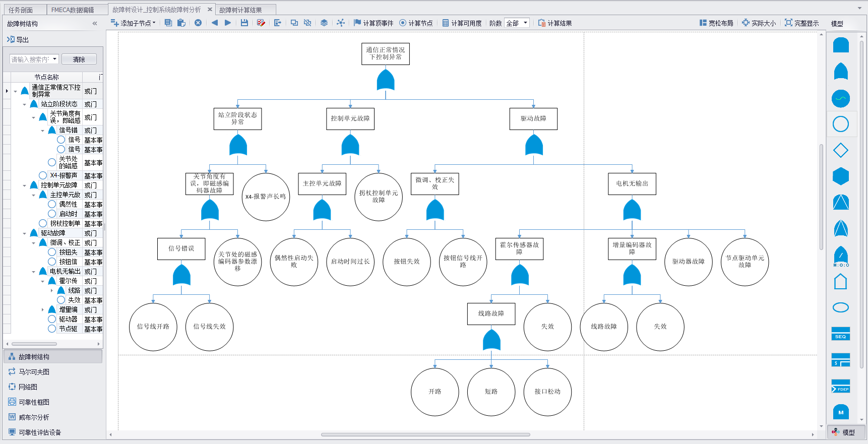Collapse the 驱动故障 tree node
The height and width of the screenshot is (444, 868).
(24, 233)
